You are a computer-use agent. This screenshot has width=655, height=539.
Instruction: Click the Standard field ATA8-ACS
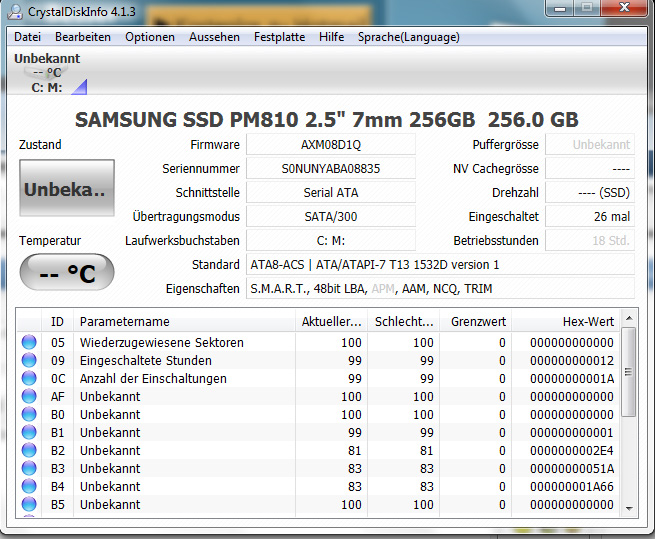click(440, 264)
